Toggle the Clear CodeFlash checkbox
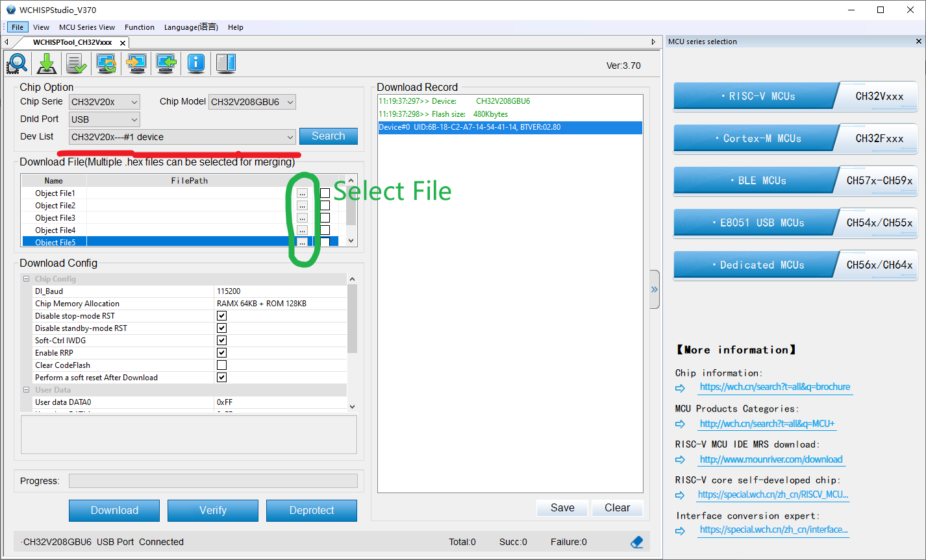Viewport: 926px width, 560px height. 221,365
